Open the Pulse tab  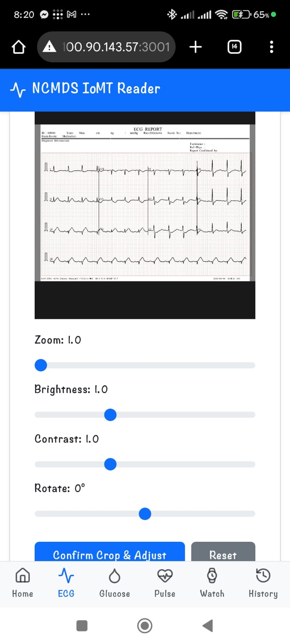click(x=165, y=583)
